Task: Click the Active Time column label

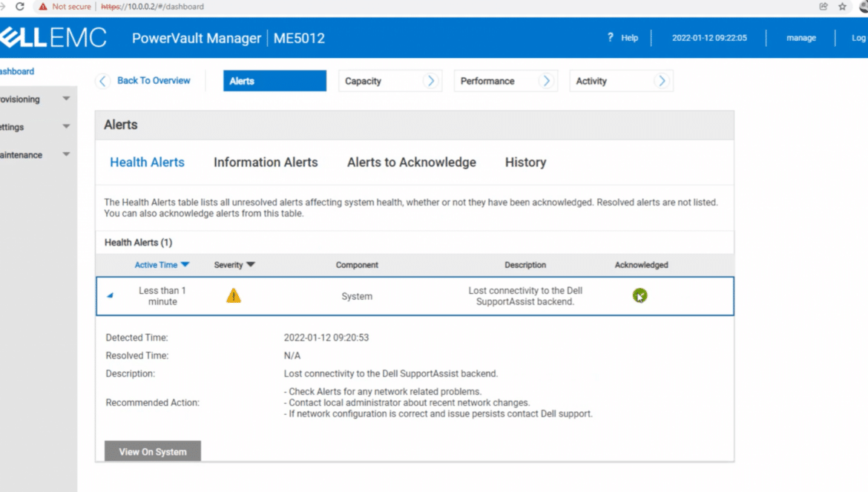Action: point(156,265)
